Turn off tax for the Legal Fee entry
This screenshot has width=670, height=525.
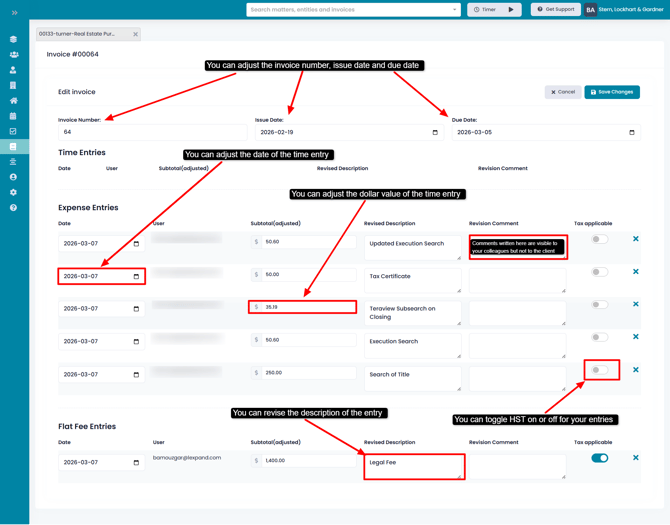click(599, 458)
